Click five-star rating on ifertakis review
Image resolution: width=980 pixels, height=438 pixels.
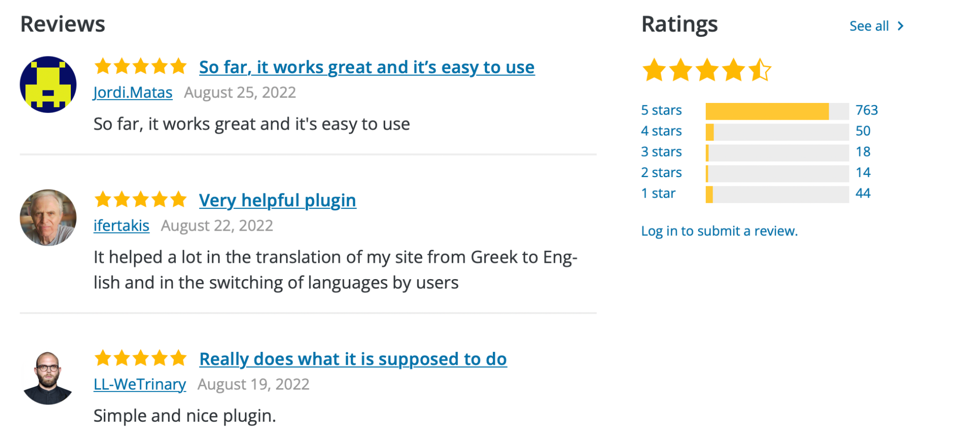coord(140,200)
